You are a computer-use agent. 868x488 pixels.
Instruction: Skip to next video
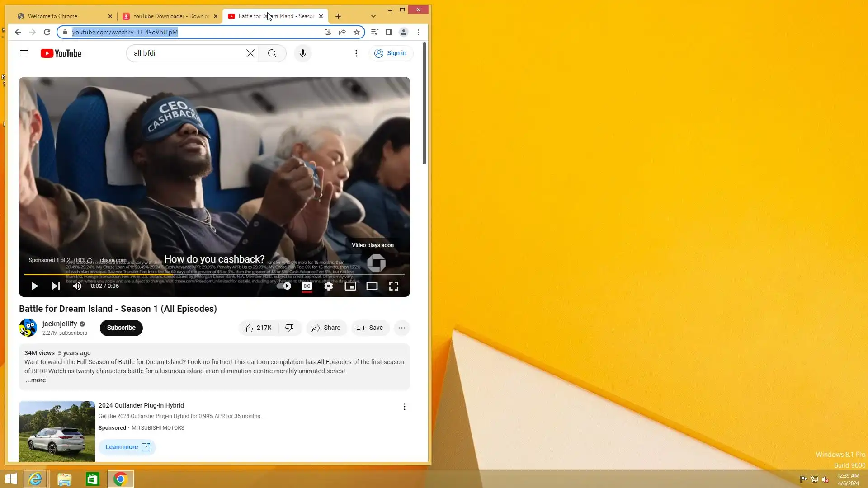(56, 286)
